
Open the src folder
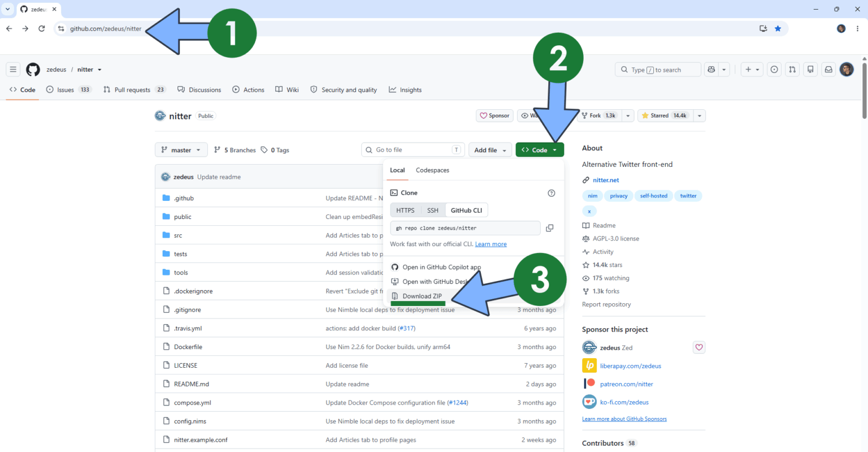(x=178, y=235)
